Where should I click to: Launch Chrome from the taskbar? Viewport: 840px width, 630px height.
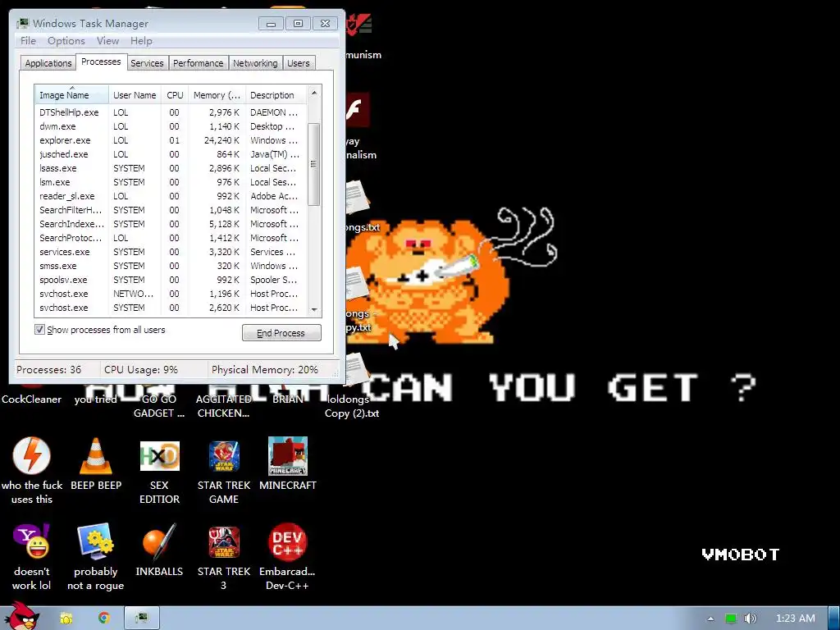[104, 618]
